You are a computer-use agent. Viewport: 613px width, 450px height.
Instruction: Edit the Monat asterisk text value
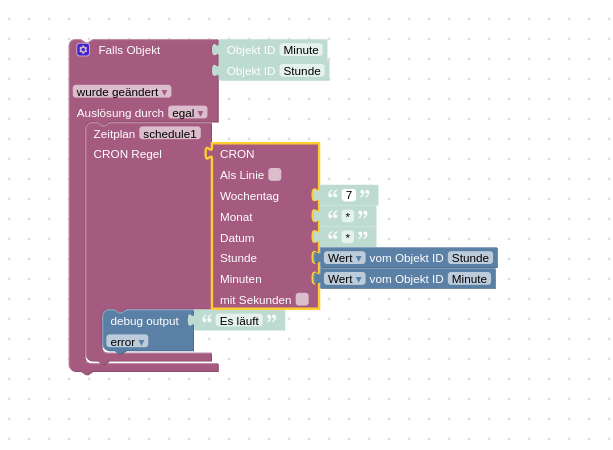348,216
